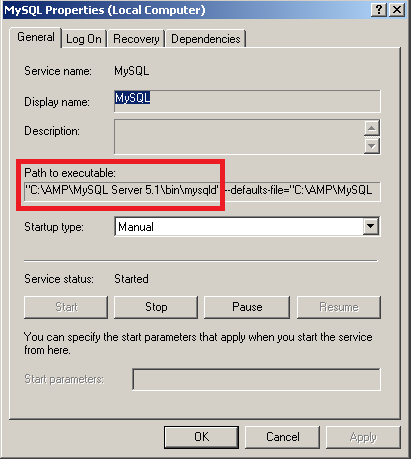
Task: Close the MySQL Properties dialog
Action: (x=397, y=10)
